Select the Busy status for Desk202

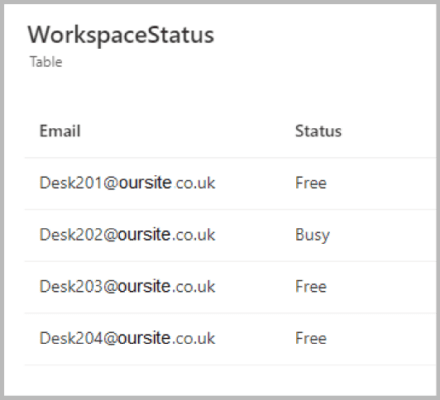312,235
